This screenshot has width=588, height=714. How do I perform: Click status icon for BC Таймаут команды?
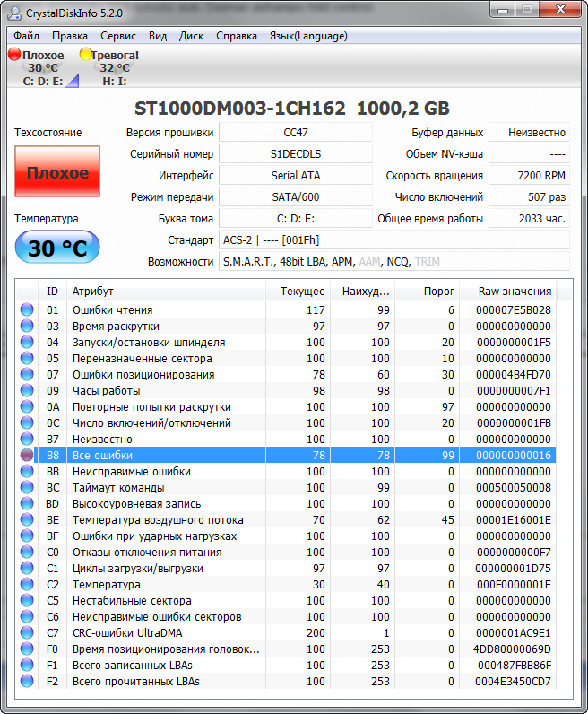[x=27, y=487]
